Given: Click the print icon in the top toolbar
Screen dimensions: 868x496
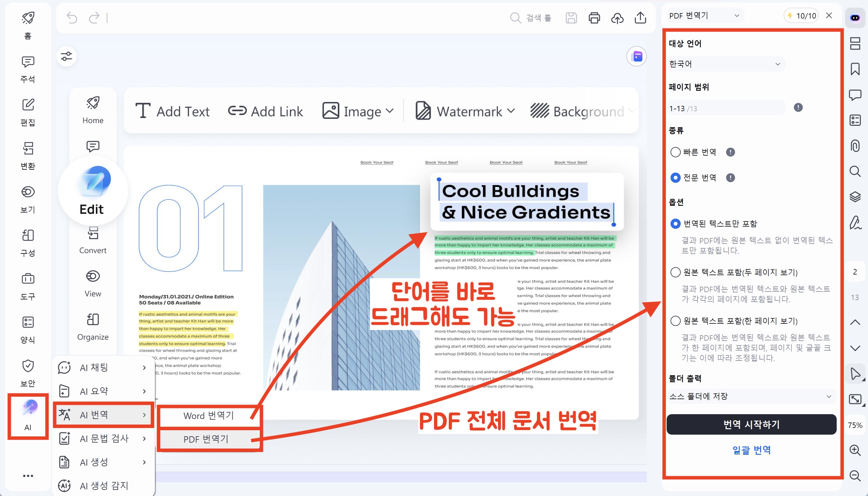Looking at the screenshot, I should [594, 18].
